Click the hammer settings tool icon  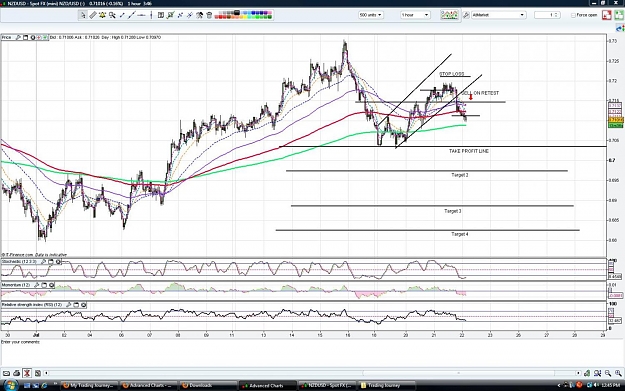[x=199, y=15]
